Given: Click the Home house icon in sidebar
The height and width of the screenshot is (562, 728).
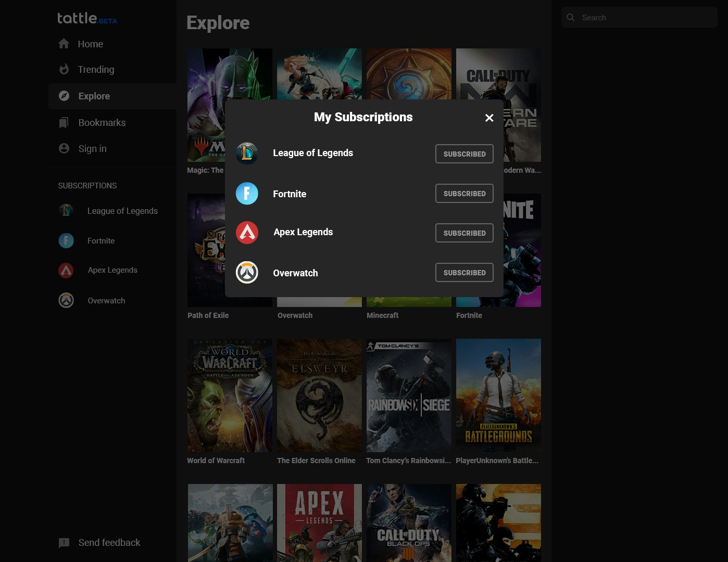Looking at the screenshot, I should [64, 44].
